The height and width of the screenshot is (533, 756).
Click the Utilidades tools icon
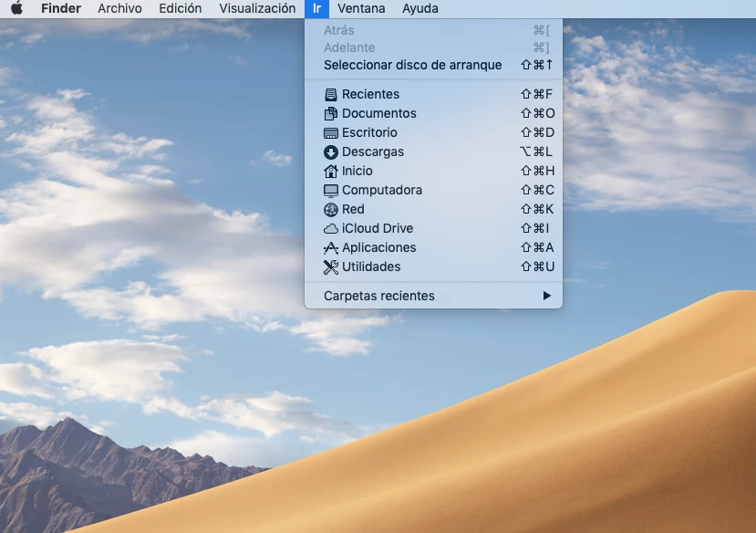tap(331, 267)
